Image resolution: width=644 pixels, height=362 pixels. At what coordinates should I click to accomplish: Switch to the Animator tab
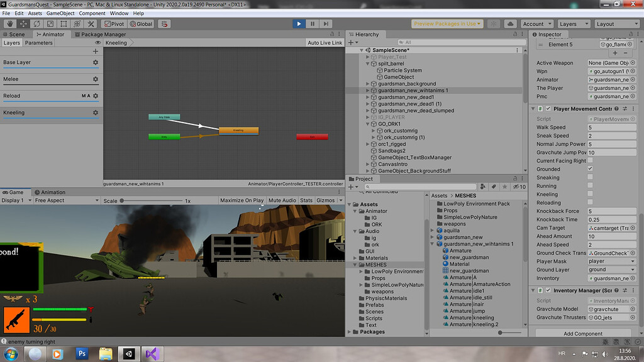pyautogui.click(x=50, y=35)
